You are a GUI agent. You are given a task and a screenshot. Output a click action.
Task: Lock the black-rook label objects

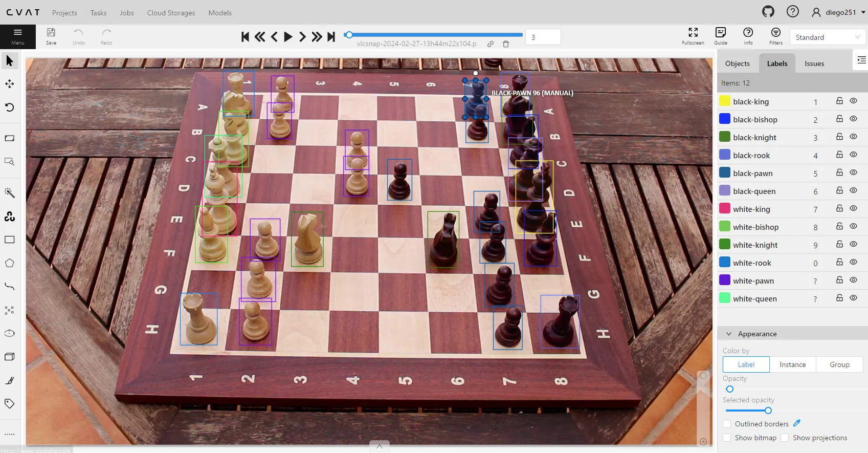[x=839, y=155]
